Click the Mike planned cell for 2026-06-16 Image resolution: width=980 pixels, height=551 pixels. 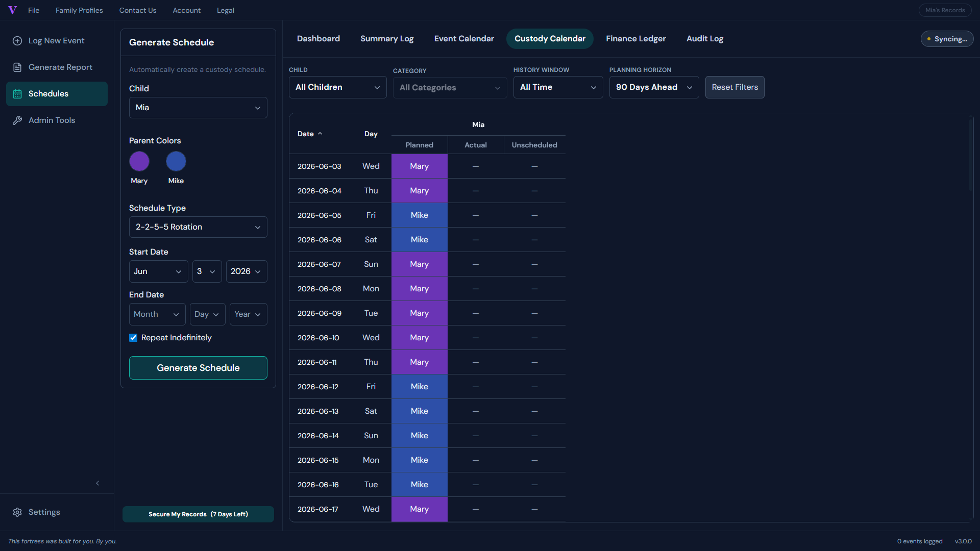[x=420, y=485]
